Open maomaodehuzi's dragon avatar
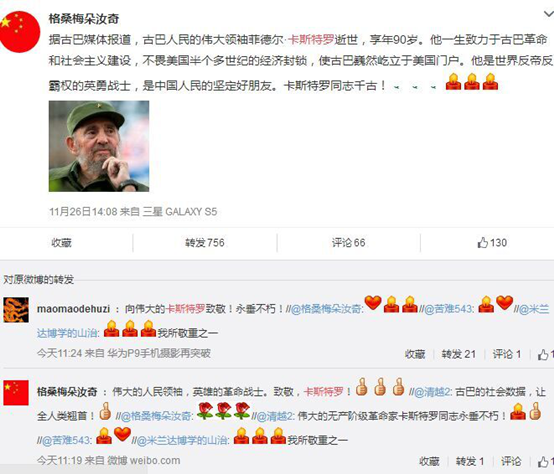Image resolution: width=554 pixels, height=474 pixels. [x=16, y=310]
